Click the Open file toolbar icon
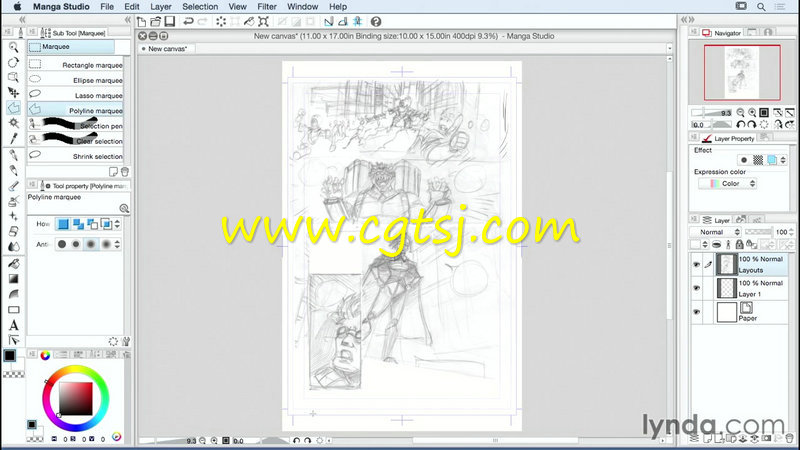 (156, 21)
